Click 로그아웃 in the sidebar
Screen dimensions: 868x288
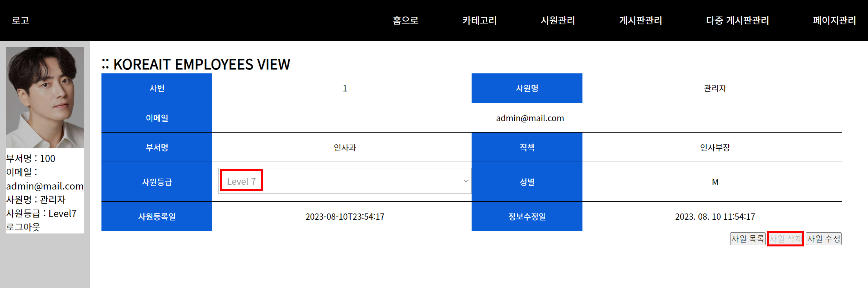(x=23, y=227)
